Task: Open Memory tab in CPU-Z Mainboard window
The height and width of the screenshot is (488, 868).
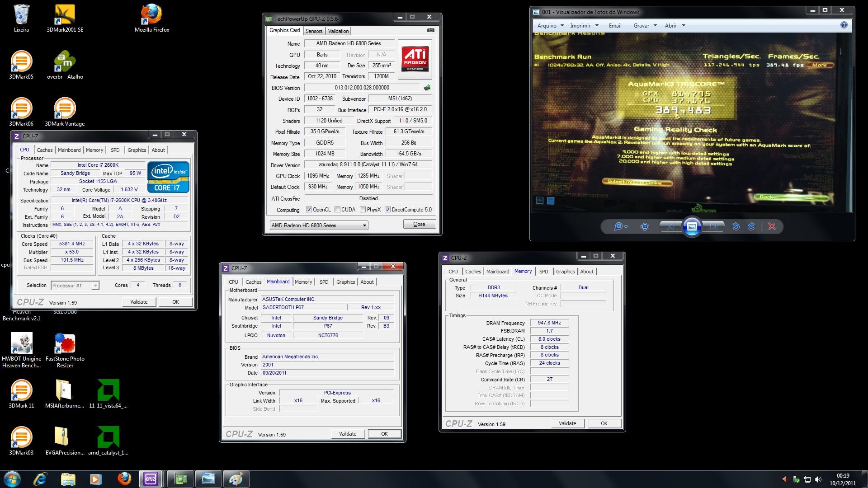Action: (x=303, y=282)
